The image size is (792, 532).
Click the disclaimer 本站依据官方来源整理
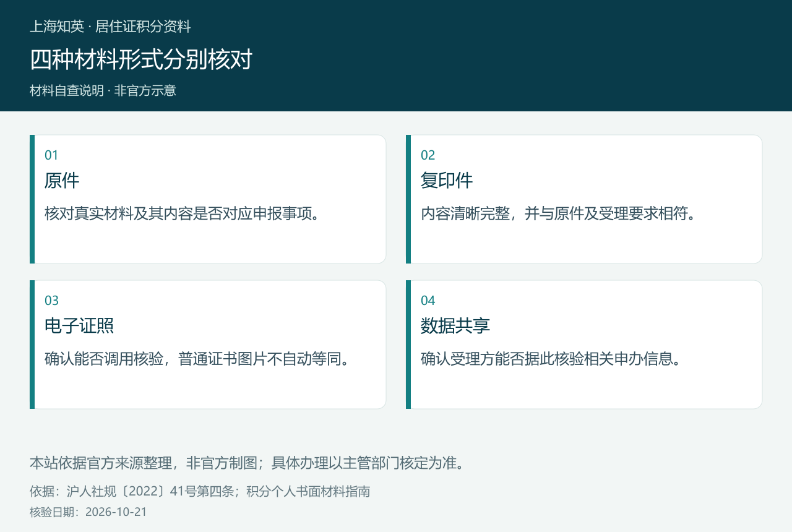coord(100,463)
